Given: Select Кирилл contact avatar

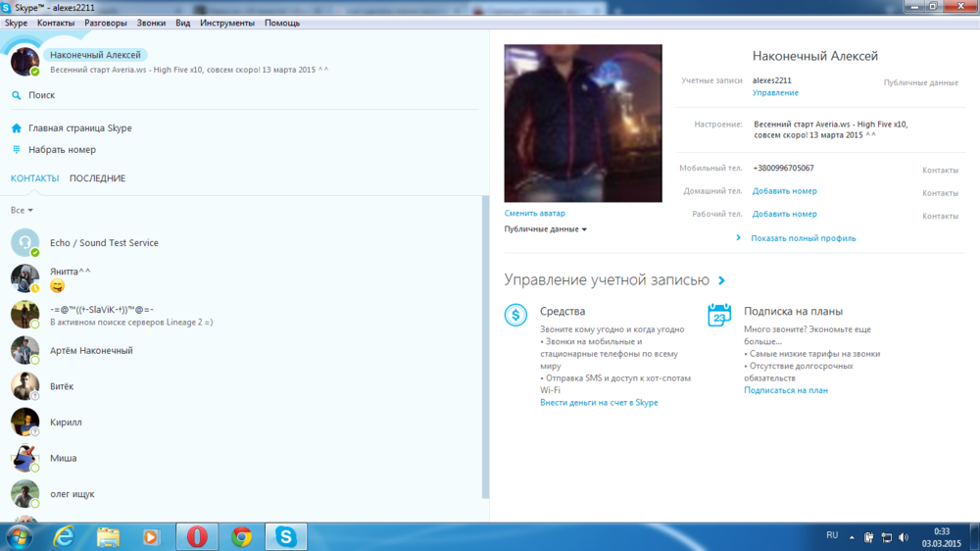Looking at the screenshot, I should 25,423.
